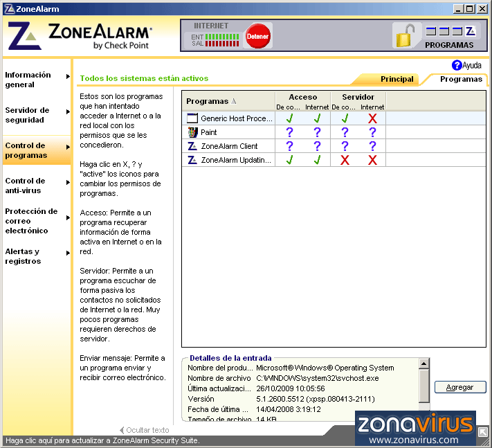The image size is (492, 448).
Task: Click the ZoneAlarm Updating row icon
Action: (192, 160)
